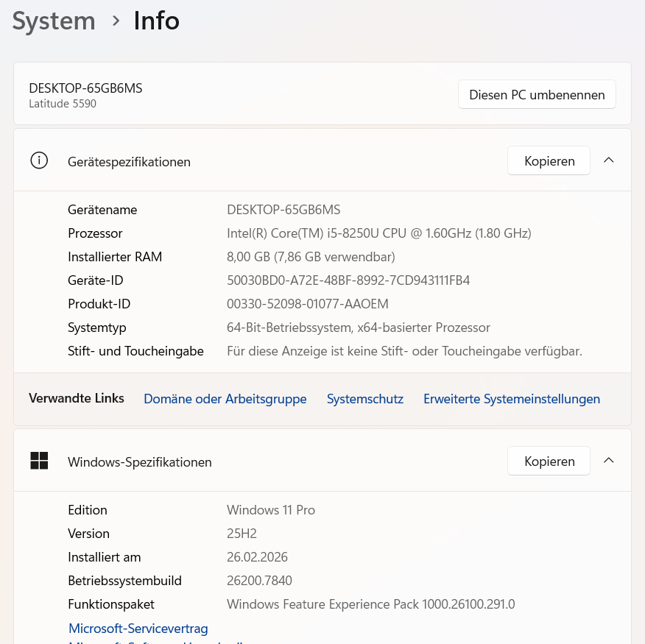This screenshot has width=645, height=644.
Task: Select the Gerätespezifikationen header text
Action: point(129,162)
